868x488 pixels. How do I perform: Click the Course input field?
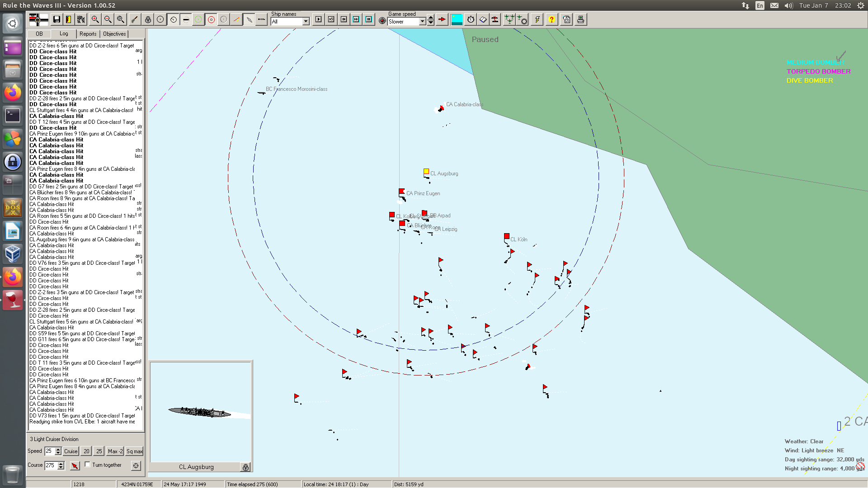pyautogui.click(x=51, y=465)
